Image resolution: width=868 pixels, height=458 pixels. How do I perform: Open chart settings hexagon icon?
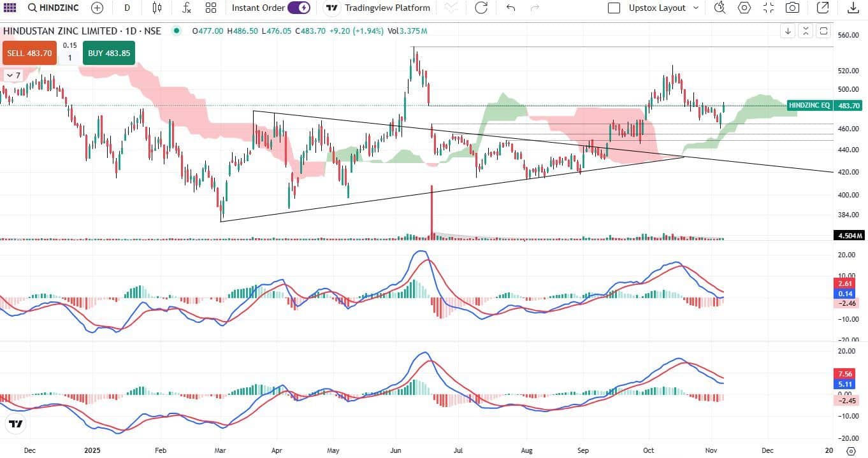[x=744, y=8]
